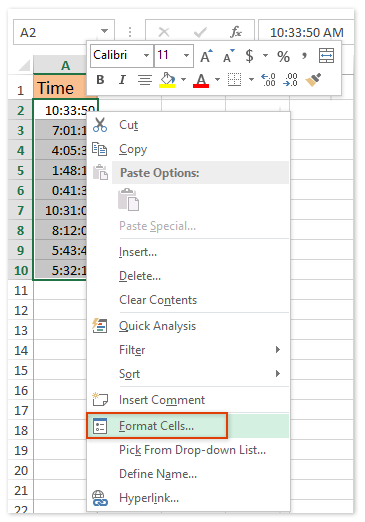Open the Calibri font name dropdown
The image size is (365, 522).
(146, 55)
